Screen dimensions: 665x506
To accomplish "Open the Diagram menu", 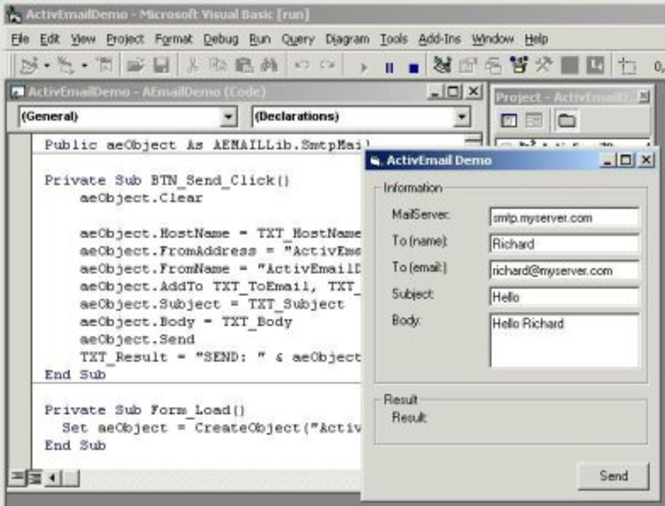I will 347,39.
